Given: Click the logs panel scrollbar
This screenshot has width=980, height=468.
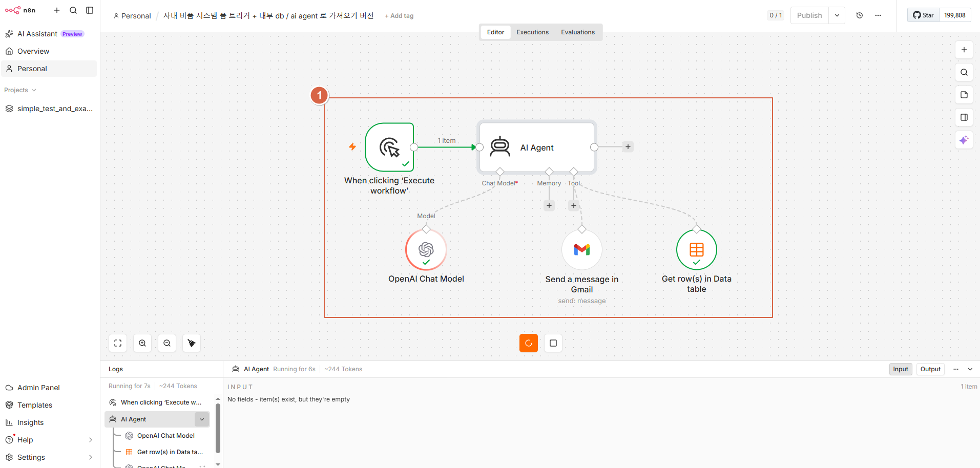Looking at the screenshot, I should pyautogui.click(x=218, y=428).
